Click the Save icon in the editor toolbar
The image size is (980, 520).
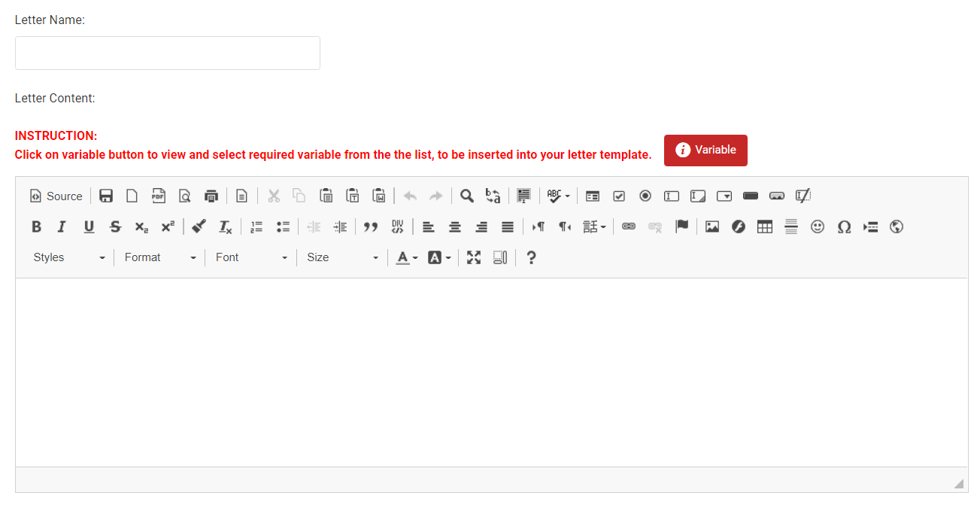tap(106, 196)
